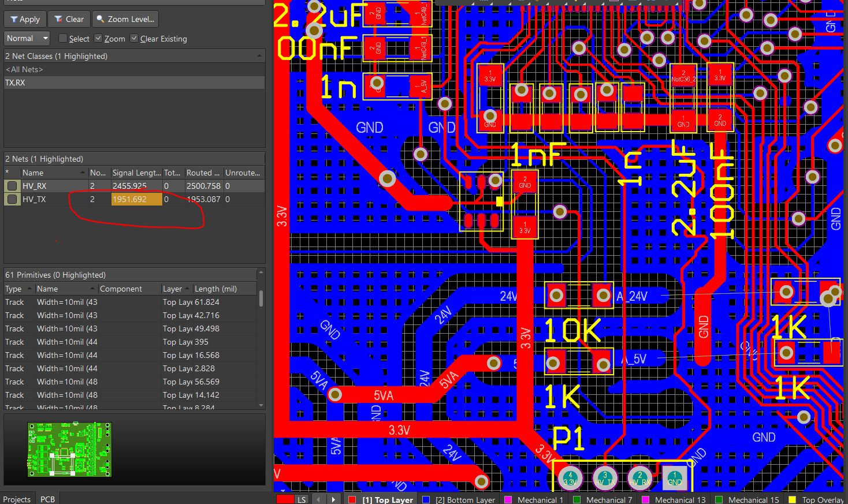
Task: Sort nets by Name column
Action: [54, 173]
